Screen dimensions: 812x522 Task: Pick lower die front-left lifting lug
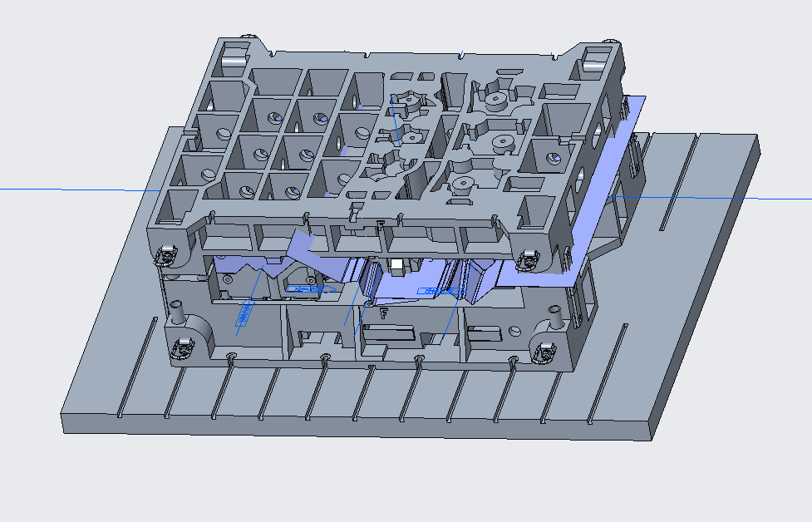pos(184,347)
